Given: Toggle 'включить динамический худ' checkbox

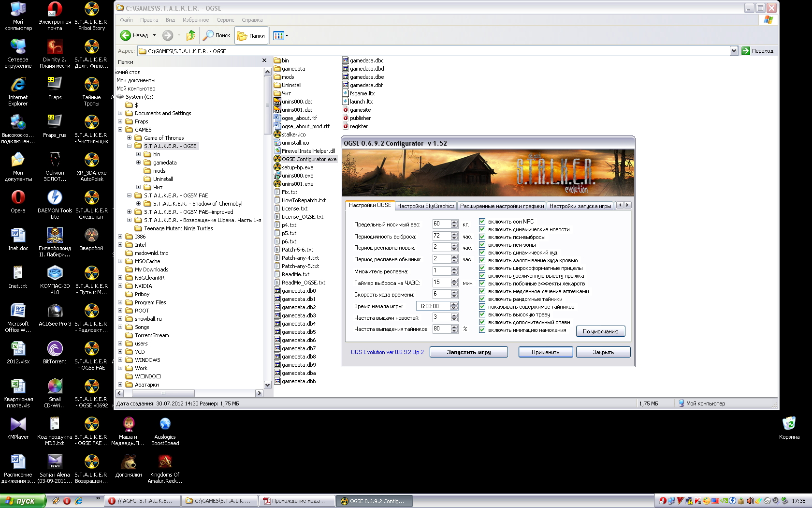Looking at the screenshot, I should tap(482, 253).
